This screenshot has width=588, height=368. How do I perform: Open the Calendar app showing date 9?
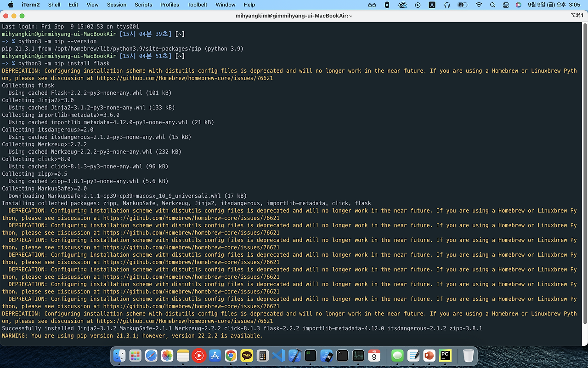(x=374, y=356)
